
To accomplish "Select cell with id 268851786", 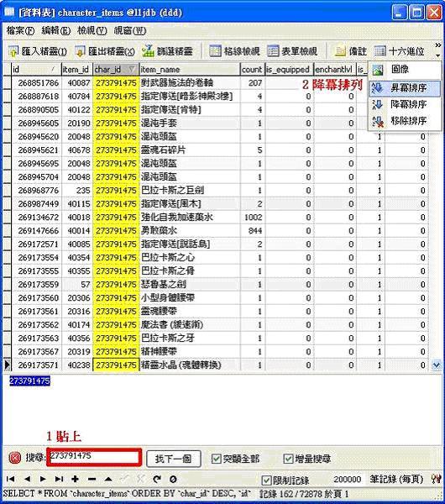I will [37, 83].
